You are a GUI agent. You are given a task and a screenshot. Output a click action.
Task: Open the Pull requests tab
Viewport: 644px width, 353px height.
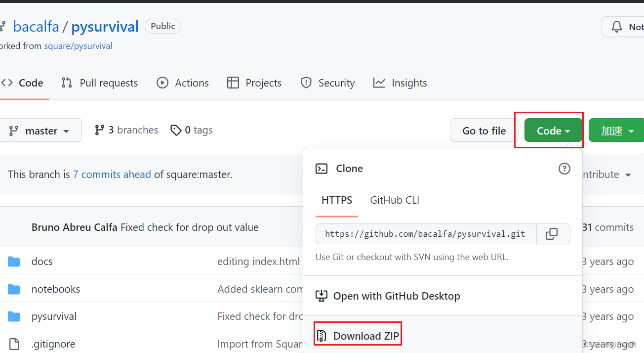tap(100, 83)
